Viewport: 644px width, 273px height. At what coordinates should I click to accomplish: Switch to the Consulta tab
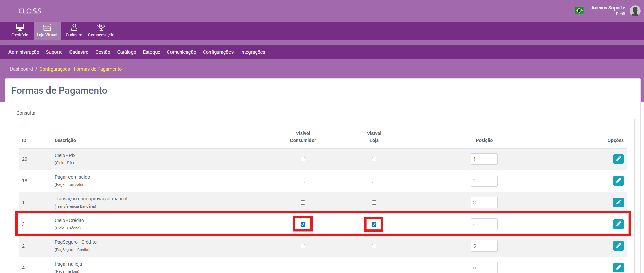(26, 113)
